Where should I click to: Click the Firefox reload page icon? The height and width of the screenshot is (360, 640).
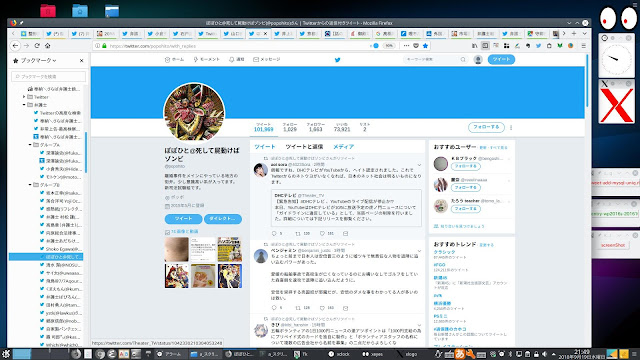(x=37, y=46)
